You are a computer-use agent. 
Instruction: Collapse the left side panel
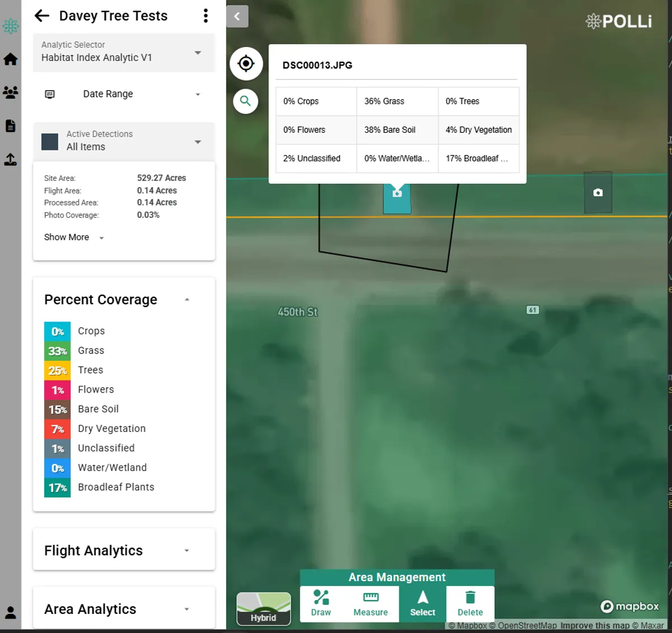coord(237,17)
